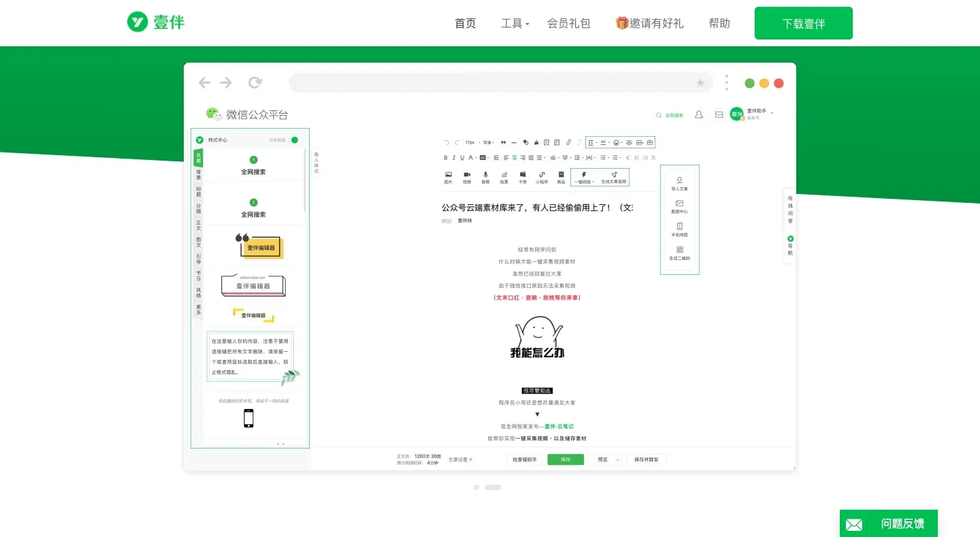Choose the yellow quote 壹伴编辑器 style

point(259,246)
